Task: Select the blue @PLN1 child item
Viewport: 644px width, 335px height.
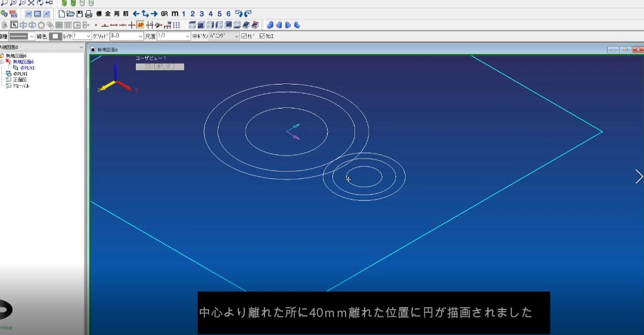Action: pos(27,68)
